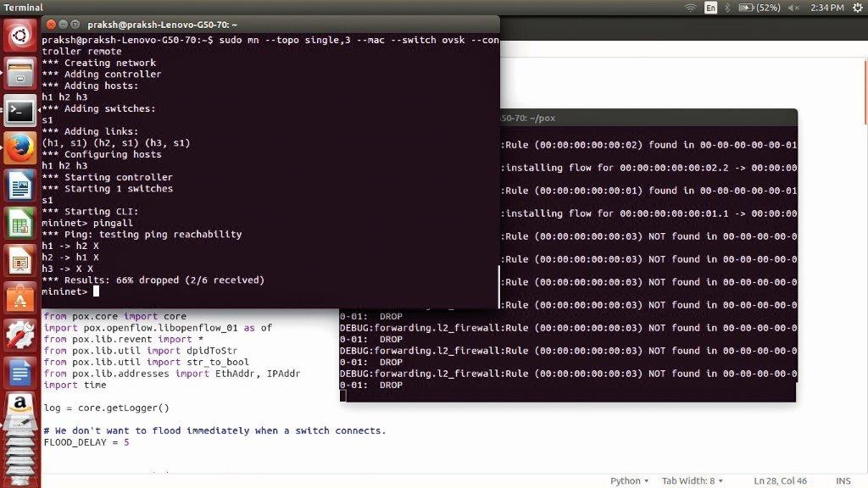This screenshot has height=488, width=868.
Task: Click 'installing flow for 00:00:00:00:00:02.2' log line
Action: tap(648, 168)
